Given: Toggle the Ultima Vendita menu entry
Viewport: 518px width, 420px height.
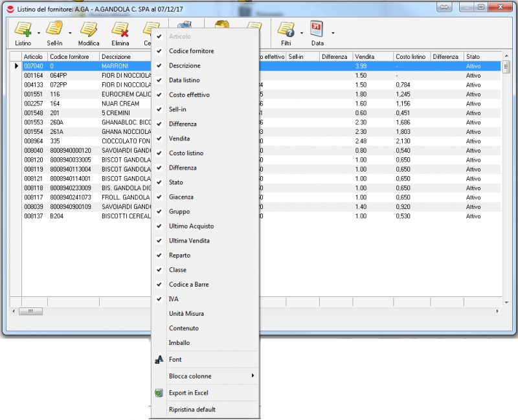Looking at the screenshot, I should (189, 241).
